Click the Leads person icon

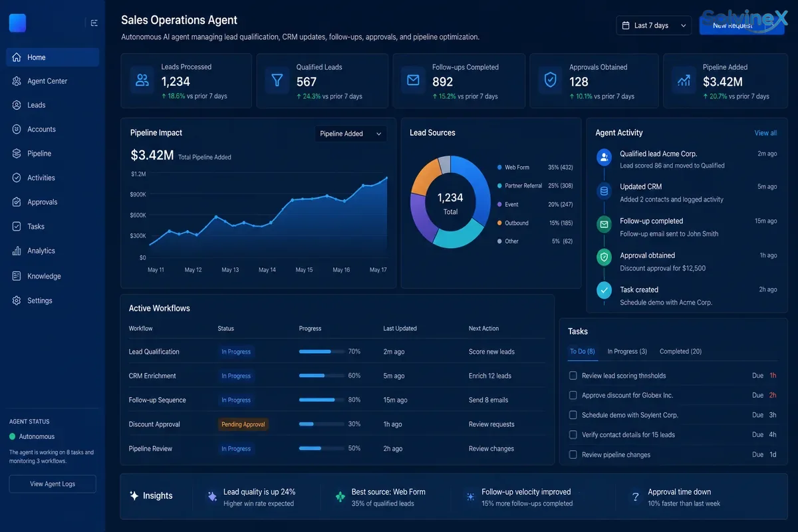tap(17, 105)
